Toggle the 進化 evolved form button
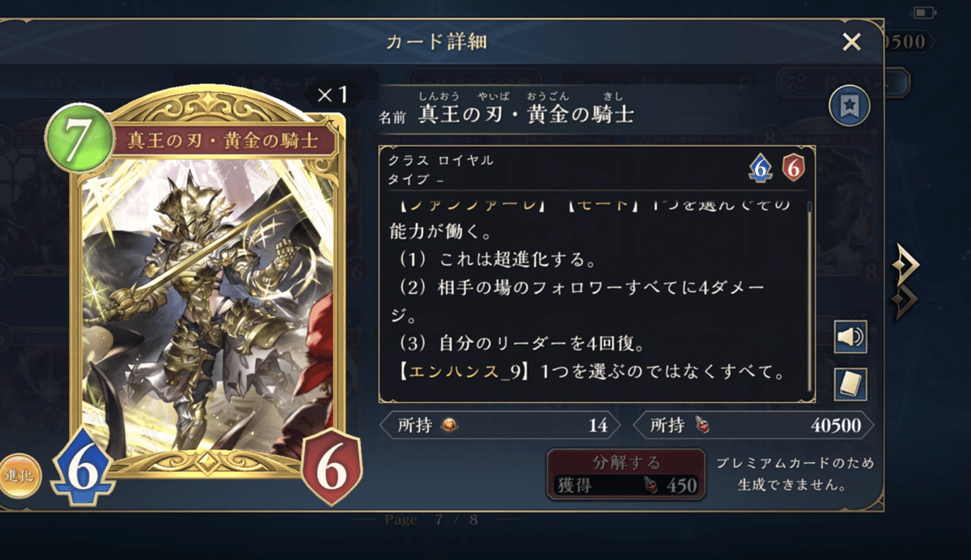The image size is (971, 560). pyautogui.click(x=18, y=477)
